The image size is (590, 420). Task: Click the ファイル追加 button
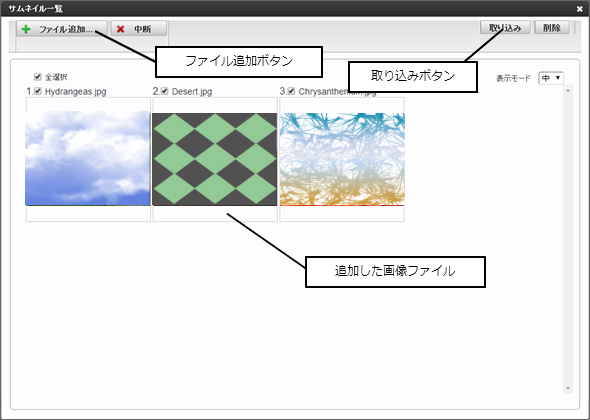(x=62, y=29)
